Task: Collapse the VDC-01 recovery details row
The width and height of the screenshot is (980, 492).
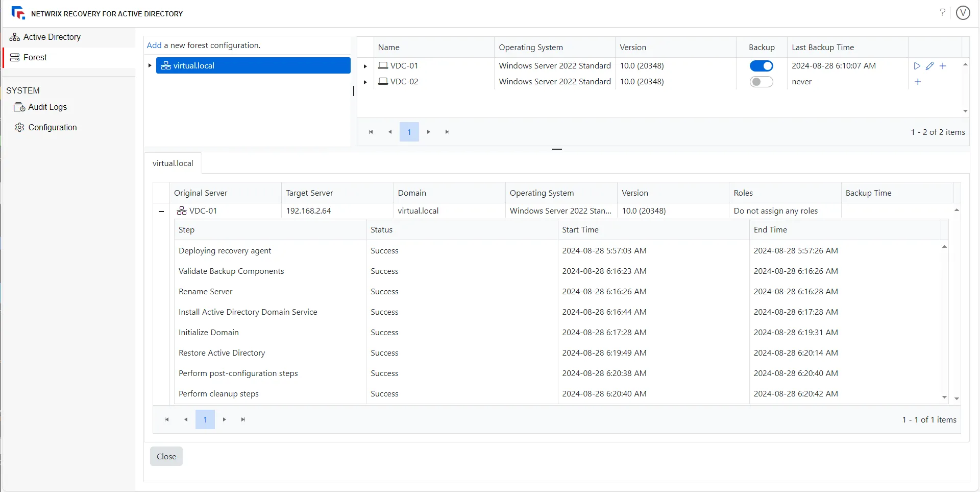Action: point(161,211)
